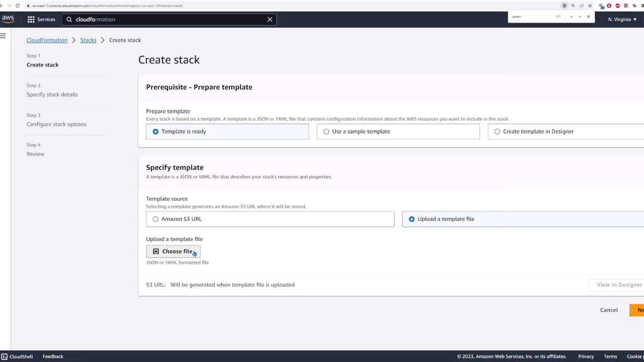Click the Cancel button
This screenshot has width=644, height=362.
[609, 310]
